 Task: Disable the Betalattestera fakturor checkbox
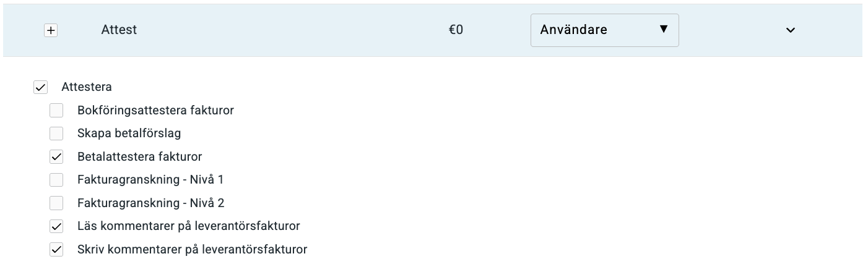pyautogui.click(x=56, y=157)
